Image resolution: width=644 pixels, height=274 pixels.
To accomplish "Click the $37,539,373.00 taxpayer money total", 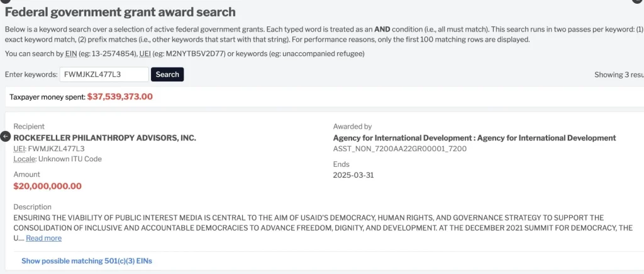I will click(119, 96).
